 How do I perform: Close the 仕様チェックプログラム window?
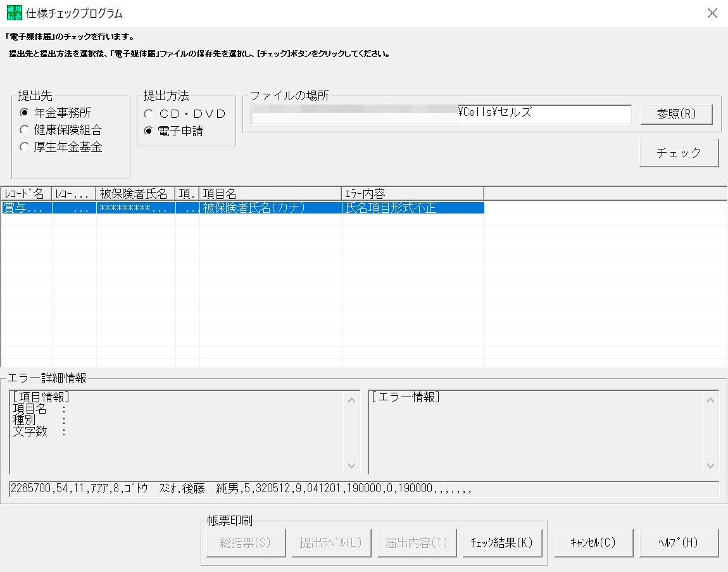(x=712, y=13)
